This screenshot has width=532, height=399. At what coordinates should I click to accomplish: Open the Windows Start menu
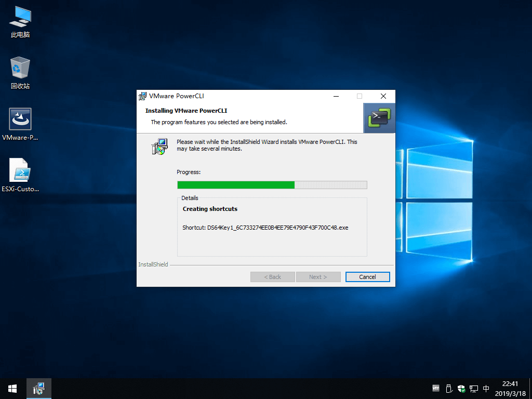tap(12, 388)
